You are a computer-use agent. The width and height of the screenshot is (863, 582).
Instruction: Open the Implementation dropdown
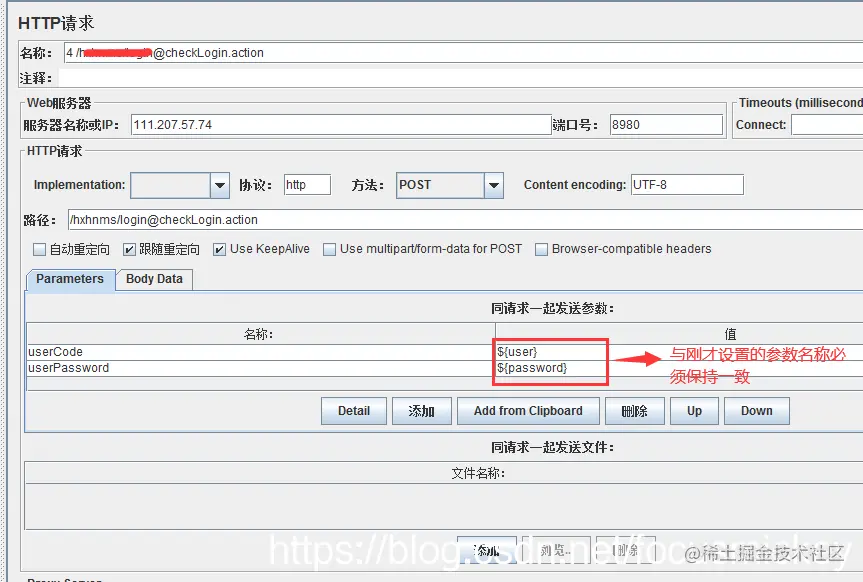pos(220,186)
